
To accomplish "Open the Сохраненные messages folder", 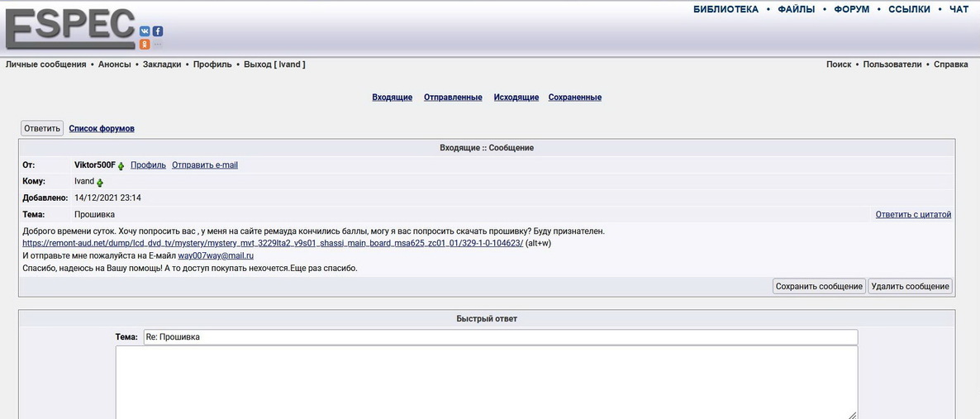I will point(574,98).
